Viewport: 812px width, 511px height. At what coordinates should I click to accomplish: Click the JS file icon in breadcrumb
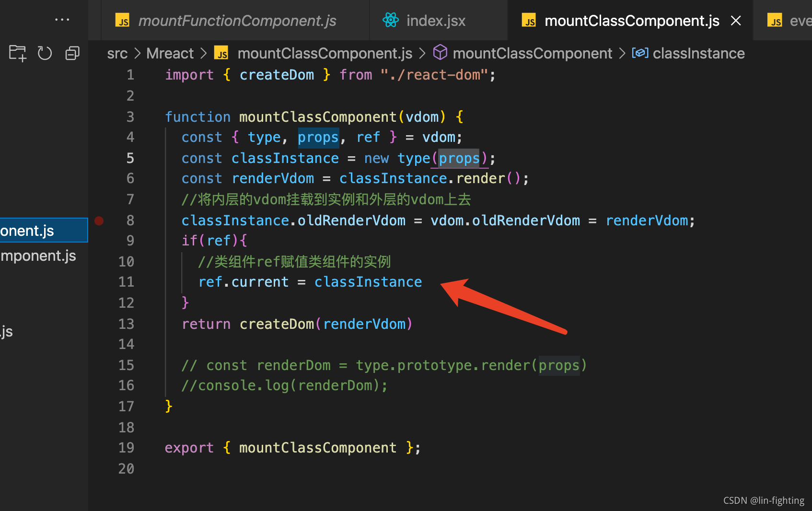click(x=221, y=53)
